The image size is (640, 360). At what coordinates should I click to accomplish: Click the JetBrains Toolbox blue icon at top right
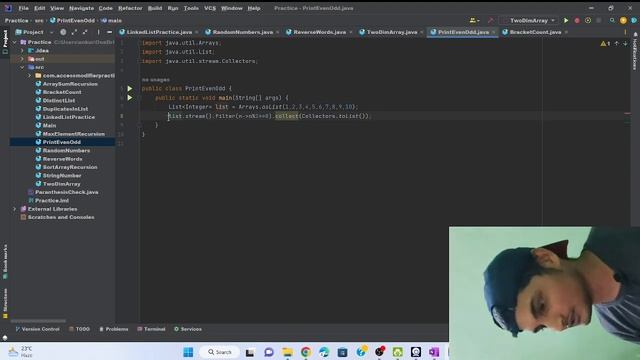tap(634, 20)
